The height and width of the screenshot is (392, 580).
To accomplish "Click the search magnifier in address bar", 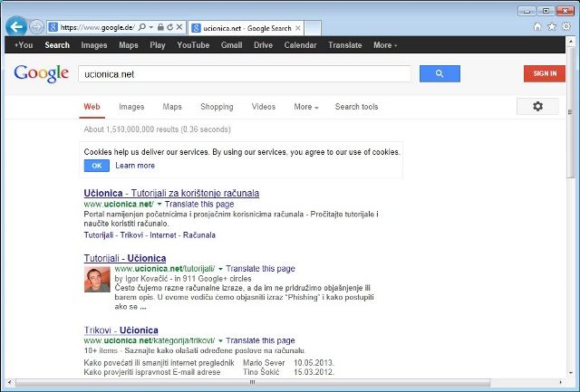I will (x=141, y=27).
